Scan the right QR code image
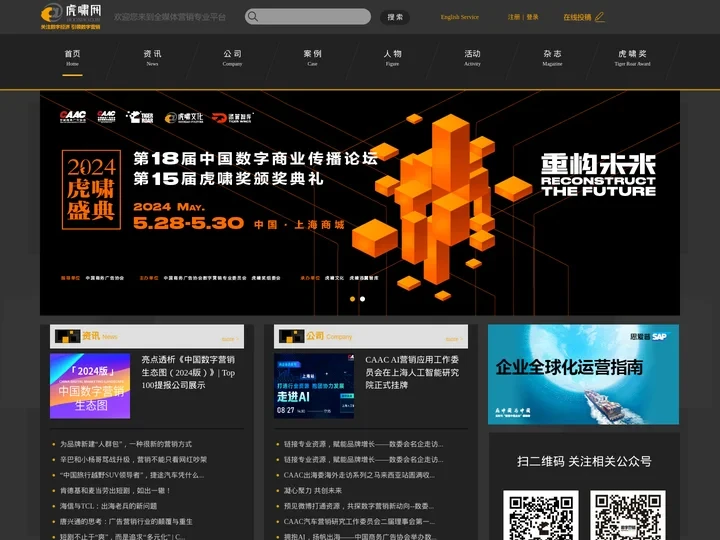Image resolution: width=720 pixels, height=540 pixels. [628, 515]
